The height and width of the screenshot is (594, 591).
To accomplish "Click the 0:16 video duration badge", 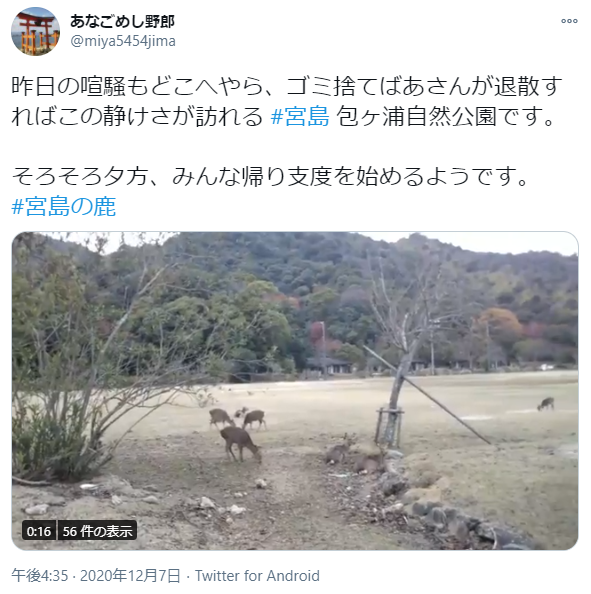I will pyautogui.click(x=39, y=531).
